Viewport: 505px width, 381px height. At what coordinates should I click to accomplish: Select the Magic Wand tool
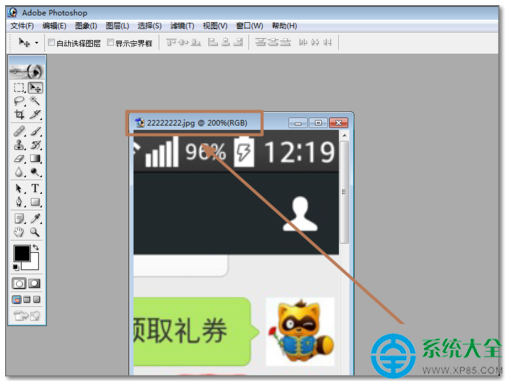coord(35,101)
